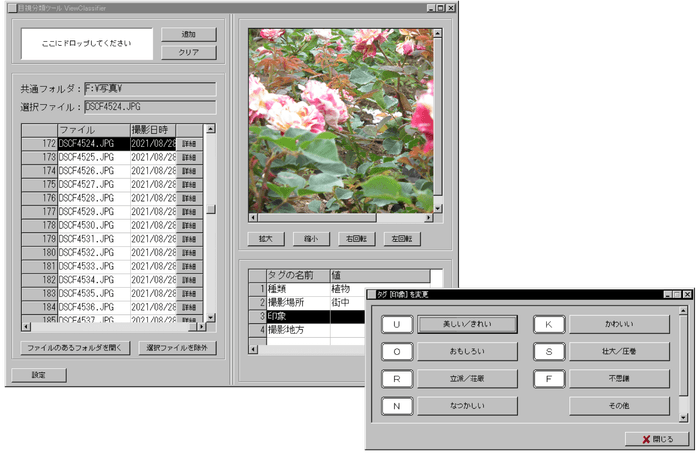
Task: Click file list vertical scrollbar thumb
Action: coord(210,209)
